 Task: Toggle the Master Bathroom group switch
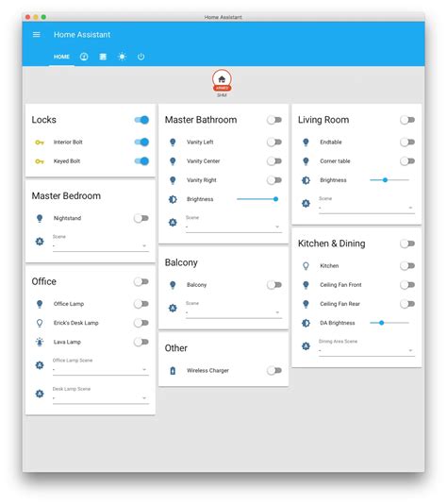(x=274, y=120)
